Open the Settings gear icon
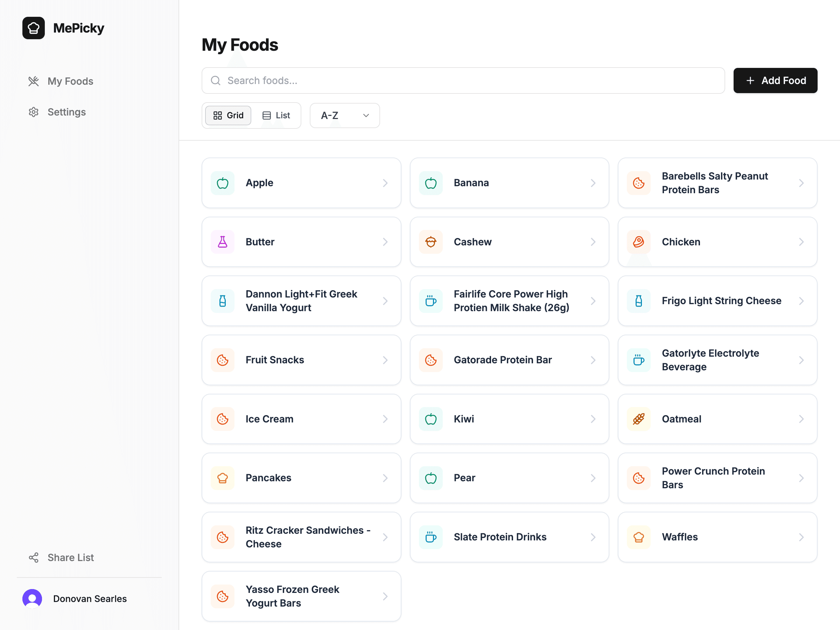 (33, 112)
